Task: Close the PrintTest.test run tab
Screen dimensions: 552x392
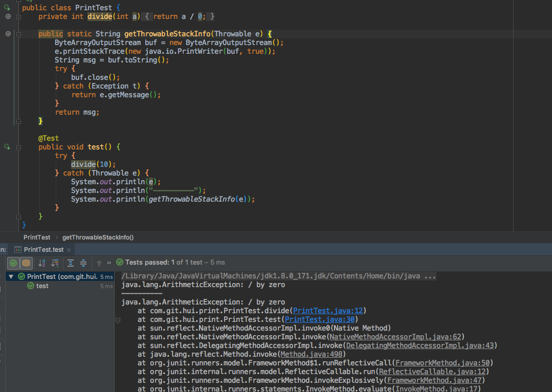Action: 69,249
